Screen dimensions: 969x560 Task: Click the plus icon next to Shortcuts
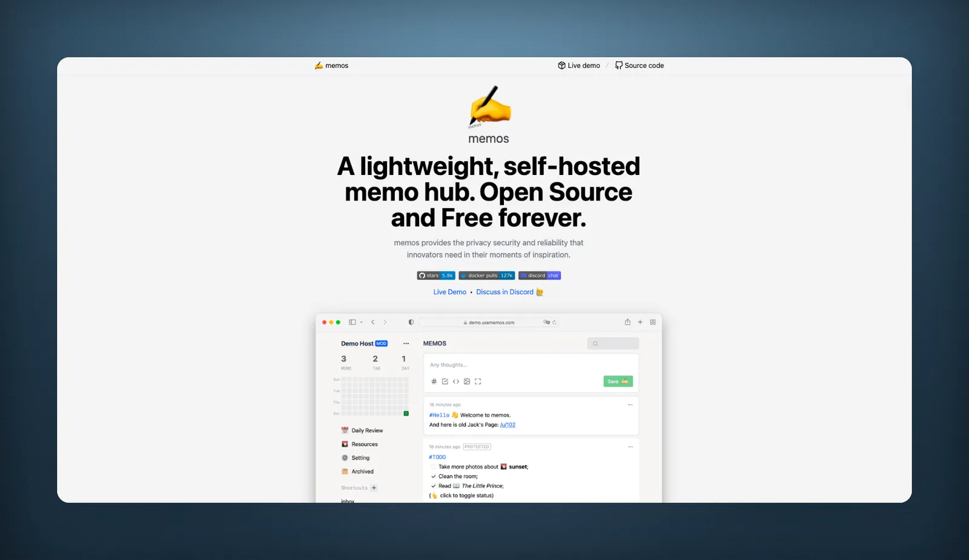(374, 488)
